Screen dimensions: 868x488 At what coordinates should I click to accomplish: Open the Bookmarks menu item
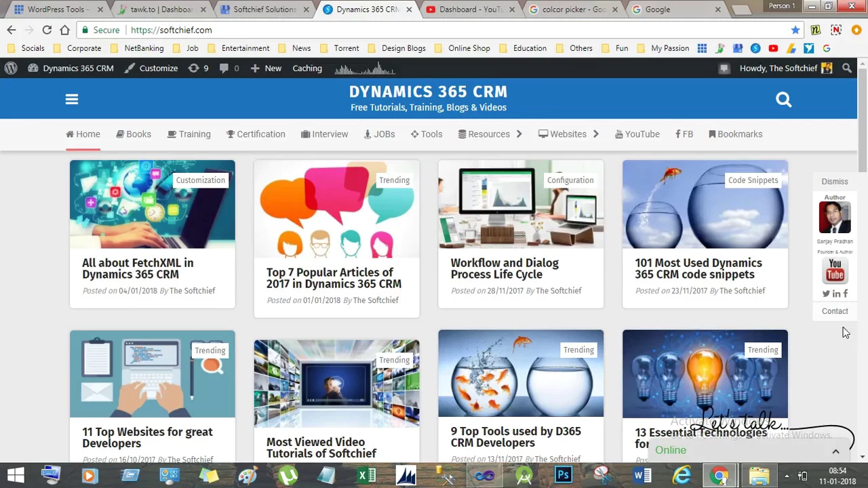coord(736,134)
